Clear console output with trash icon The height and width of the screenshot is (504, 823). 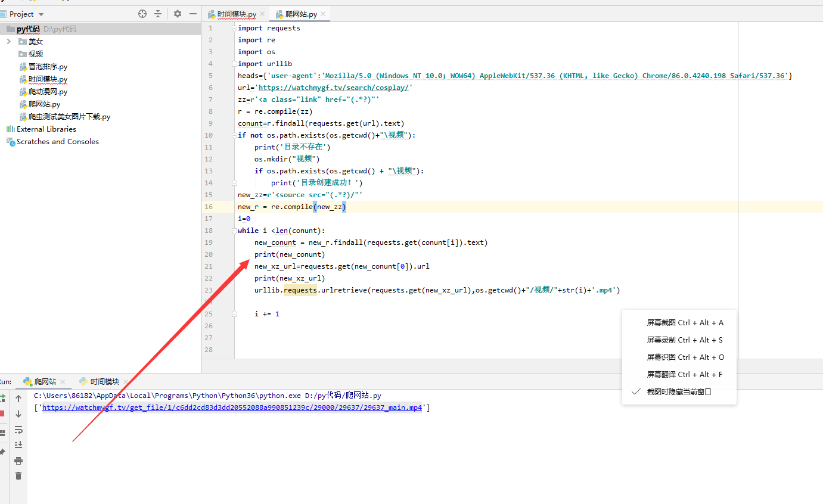pyautogui.click(x=18, y=475)
